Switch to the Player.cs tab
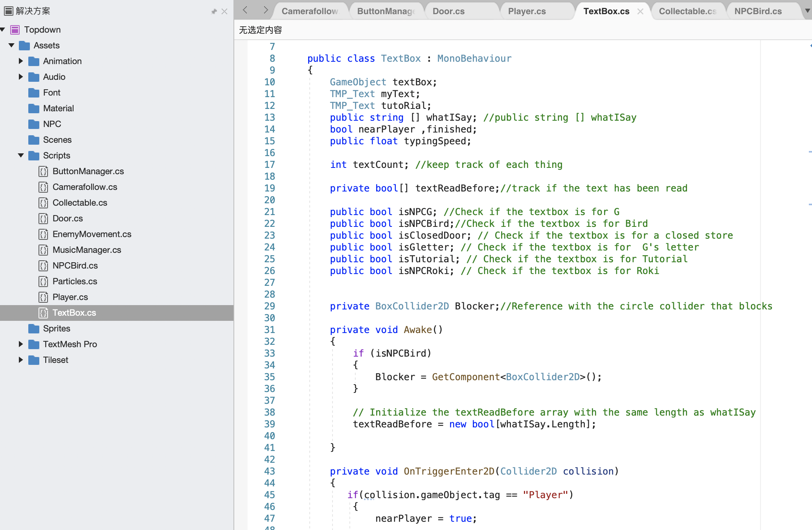812x530 pixels. (x=527, y=11)
